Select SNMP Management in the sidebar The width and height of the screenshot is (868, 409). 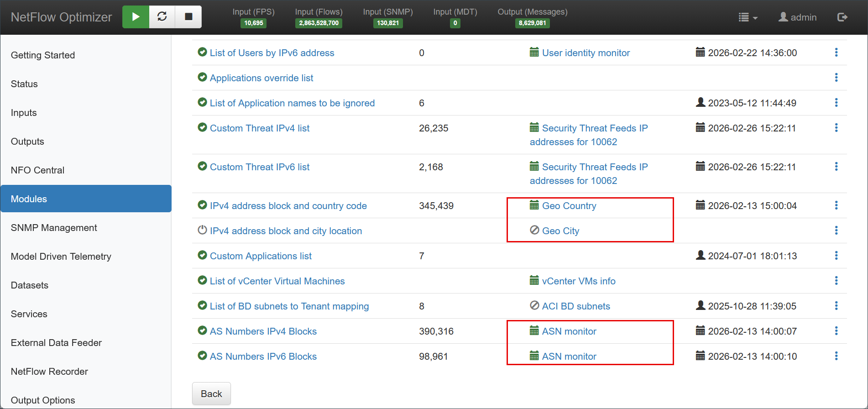click(x=54, y=228)
